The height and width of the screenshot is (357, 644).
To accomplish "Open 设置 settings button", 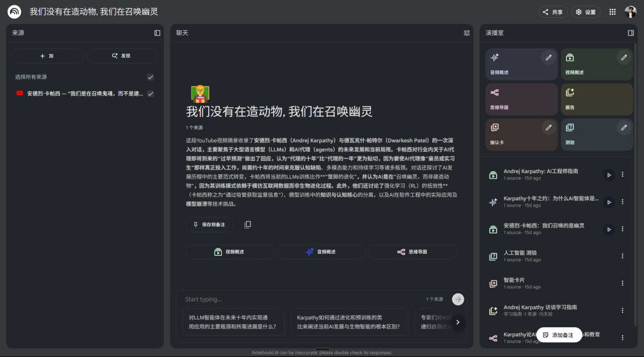I will pos(586,12).
